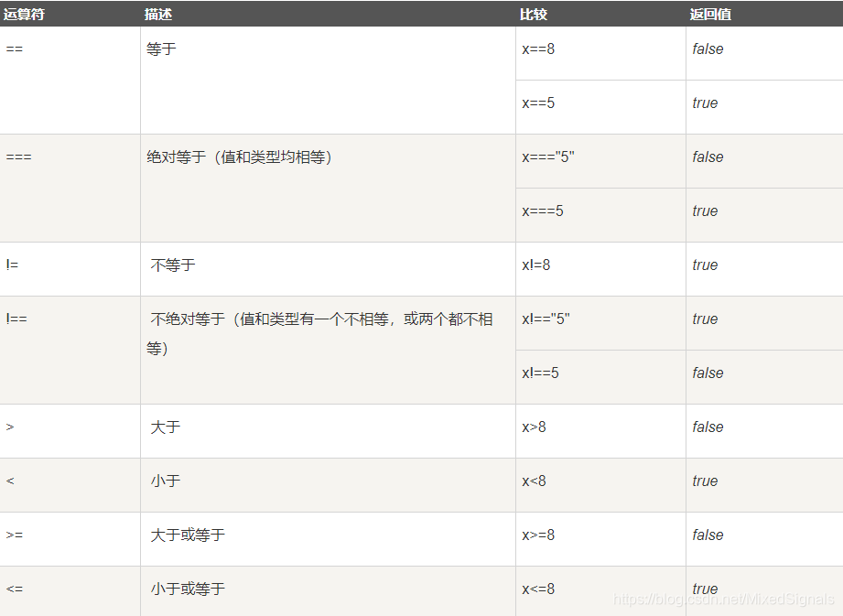Image resolution: width=843 pixels, height=616 pixels.
Task: Click the 返回值 column header
Action: 764,14
